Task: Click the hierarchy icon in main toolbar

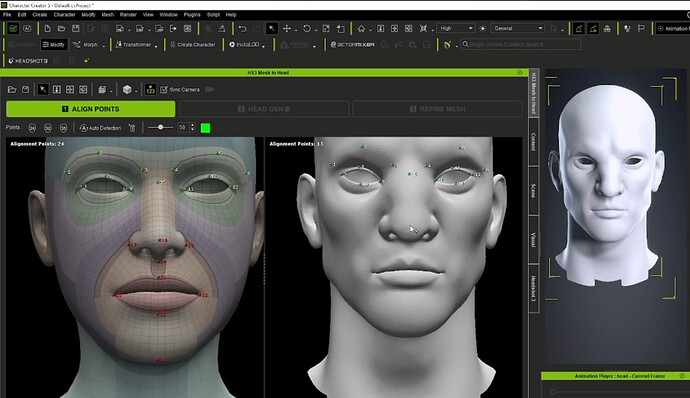Action: coord(607,29)
